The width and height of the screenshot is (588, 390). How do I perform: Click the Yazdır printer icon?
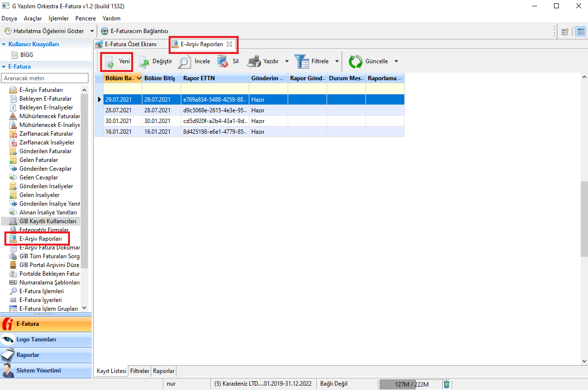click(x=254, y=62)
